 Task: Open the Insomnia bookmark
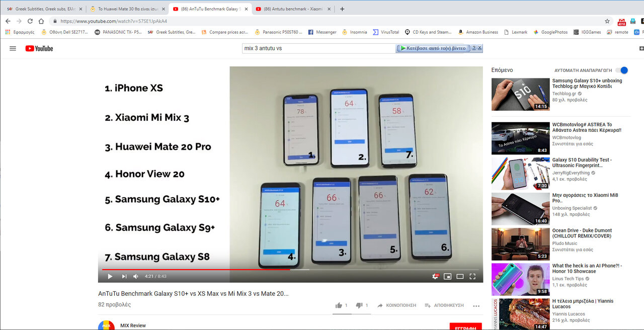(x=354, y=32)
